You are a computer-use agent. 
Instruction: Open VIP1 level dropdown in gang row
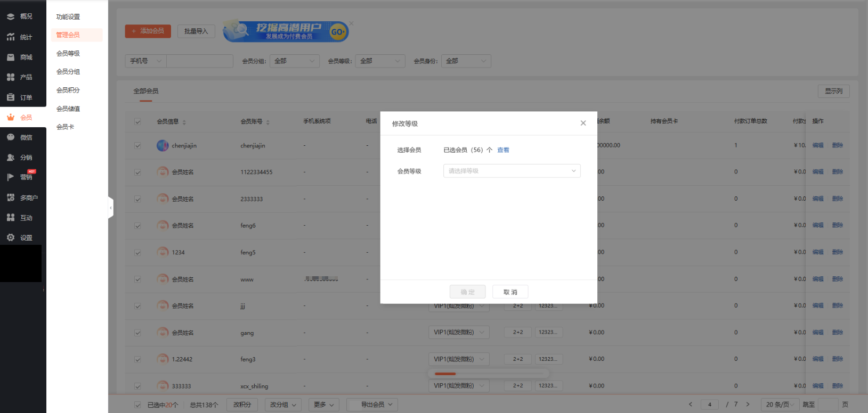pyautogui.click(x=459, y=332)
